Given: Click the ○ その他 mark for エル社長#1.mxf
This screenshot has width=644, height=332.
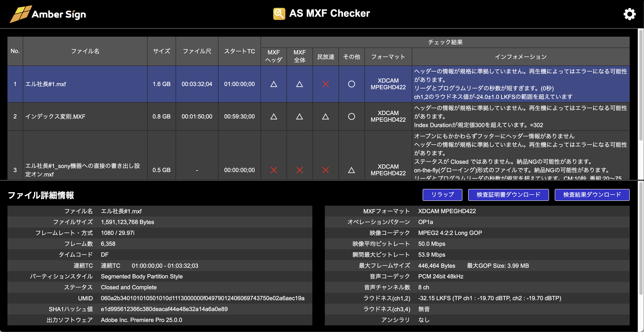Looking at the screenshot, I should pyautogui.click(x=351, y=84).
